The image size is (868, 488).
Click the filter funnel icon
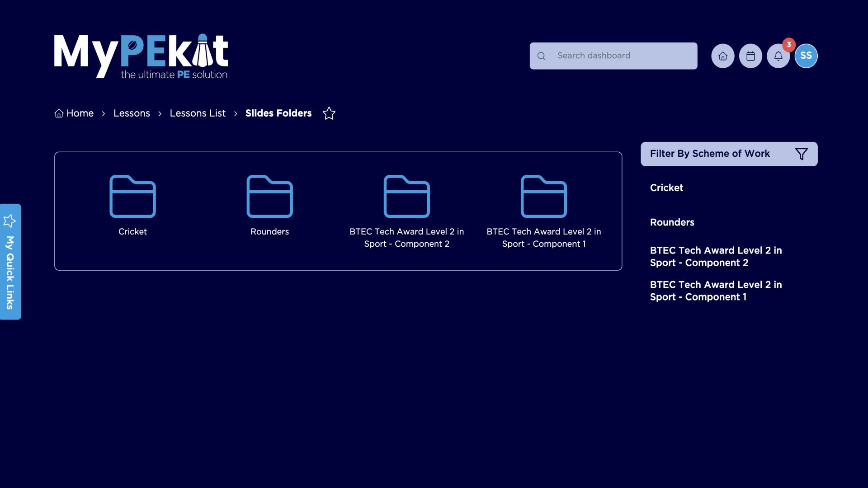click(801, 154)
